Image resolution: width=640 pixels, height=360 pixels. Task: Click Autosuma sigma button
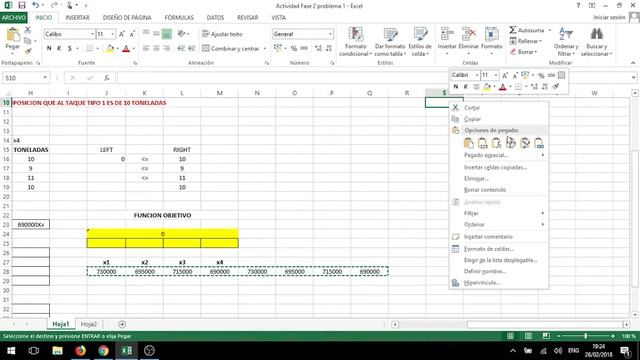527,30
